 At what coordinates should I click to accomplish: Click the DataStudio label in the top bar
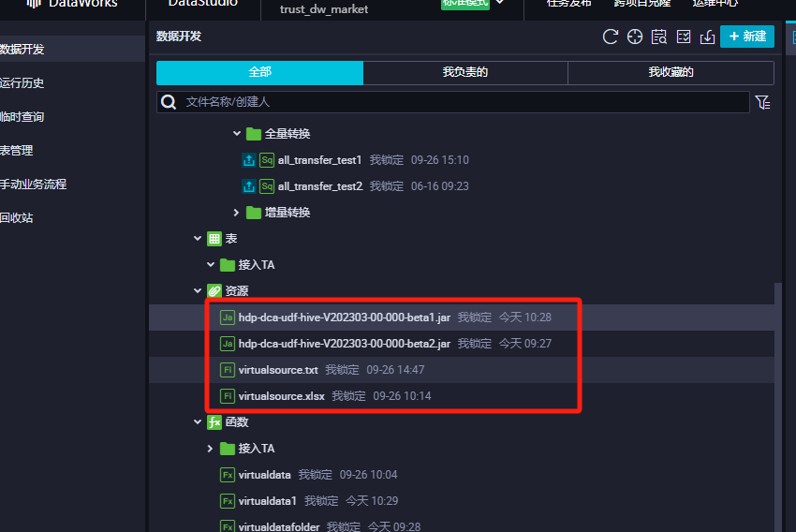[x=203, y=3]
